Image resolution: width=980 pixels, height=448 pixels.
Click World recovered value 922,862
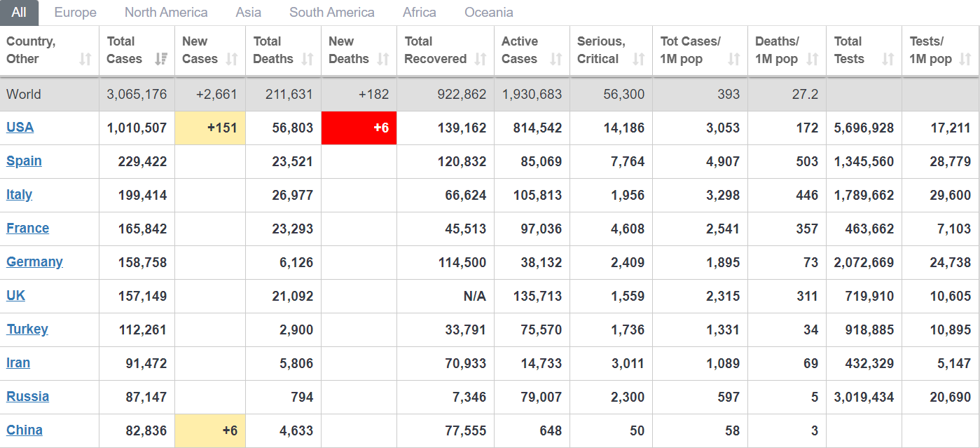462,94
